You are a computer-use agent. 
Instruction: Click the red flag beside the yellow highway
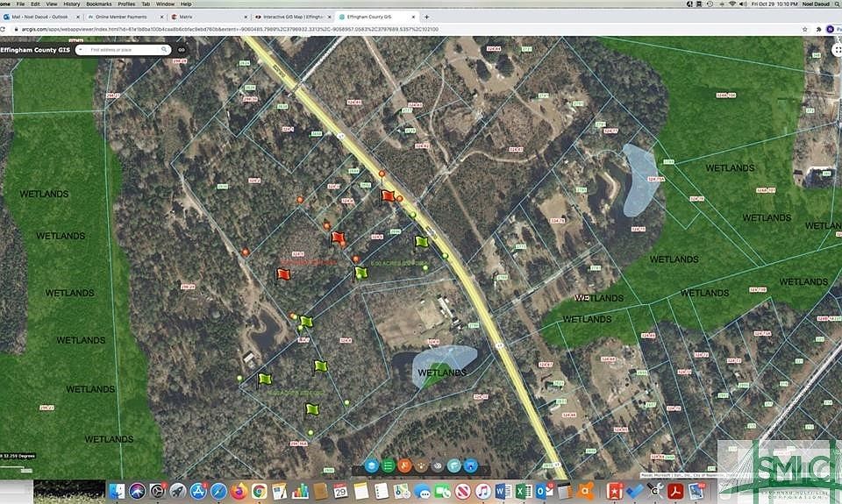pos(388,196)
